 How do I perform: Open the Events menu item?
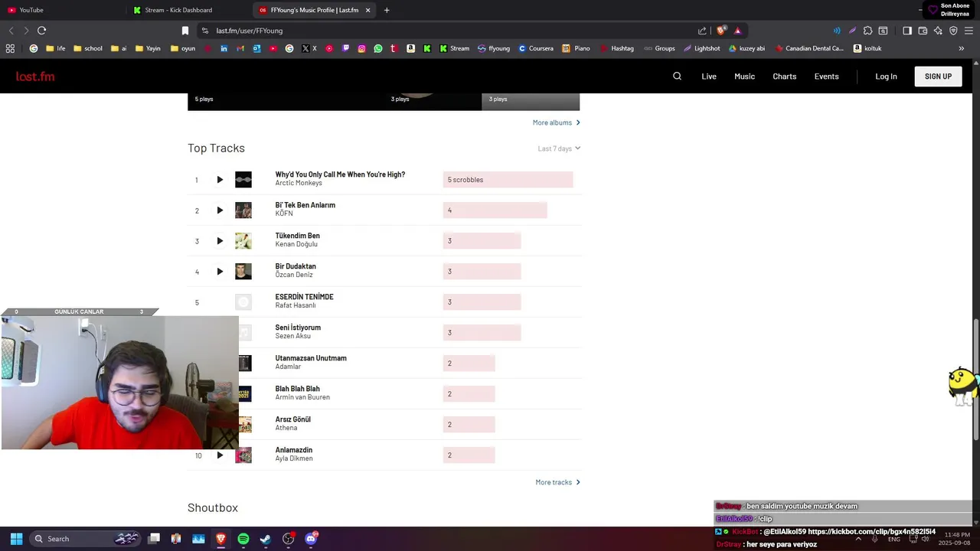coord(826,77)
